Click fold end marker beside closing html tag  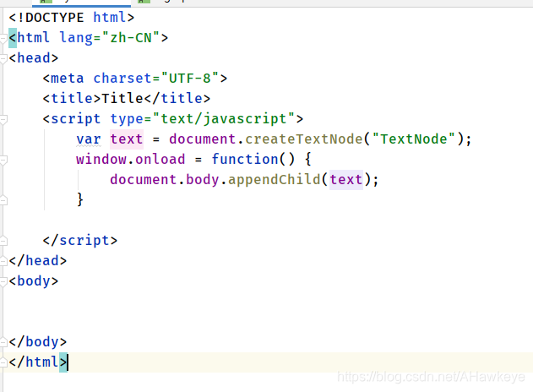pos(3,362)
